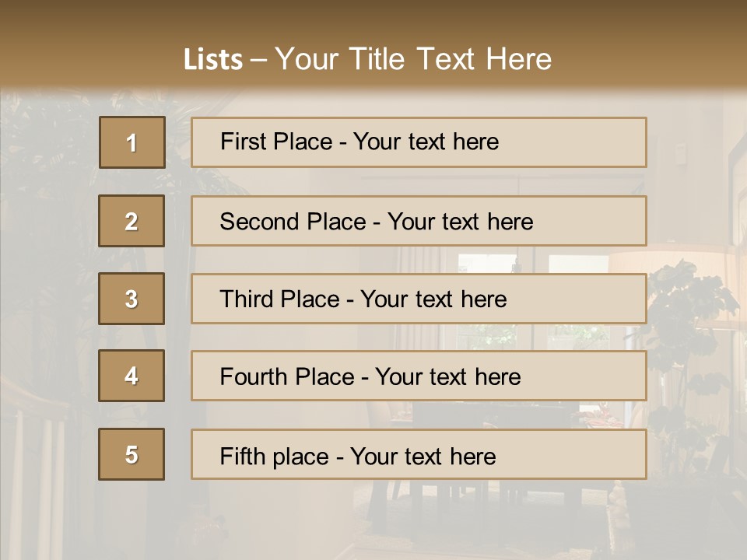Click the number 3 box
The image size is (747, 560).
[132, 299]
